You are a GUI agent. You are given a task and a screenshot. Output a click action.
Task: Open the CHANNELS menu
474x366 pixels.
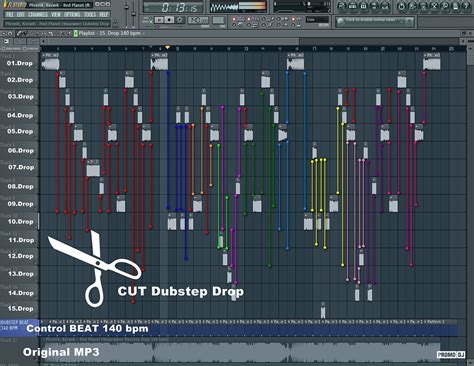pos(38,15)
